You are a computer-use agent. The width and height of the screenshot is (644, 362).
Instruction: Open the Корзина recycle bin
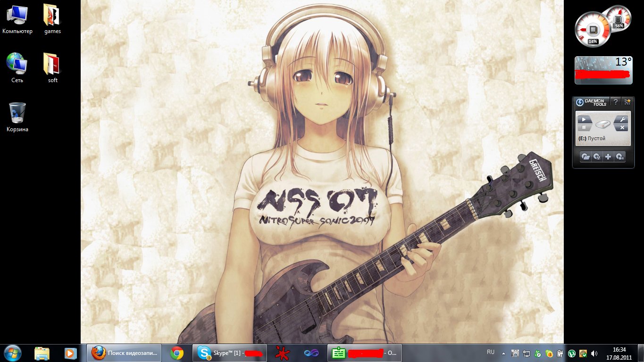[x=17, y=117]
